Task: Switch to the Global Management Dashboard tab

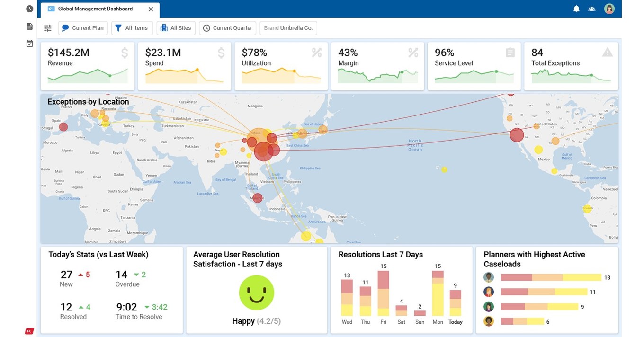Action: coord(95,9)
